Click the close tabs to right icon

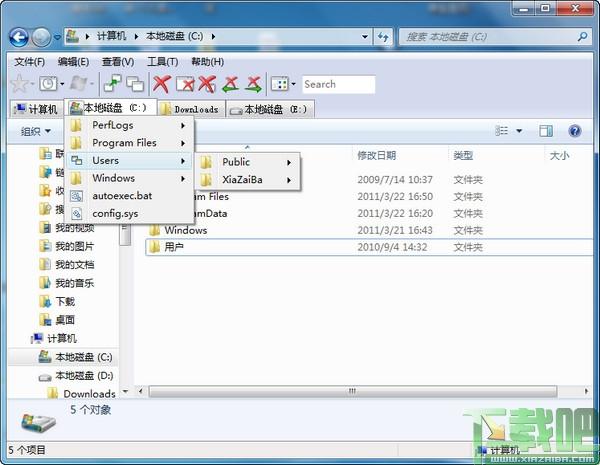pos(253,84)
